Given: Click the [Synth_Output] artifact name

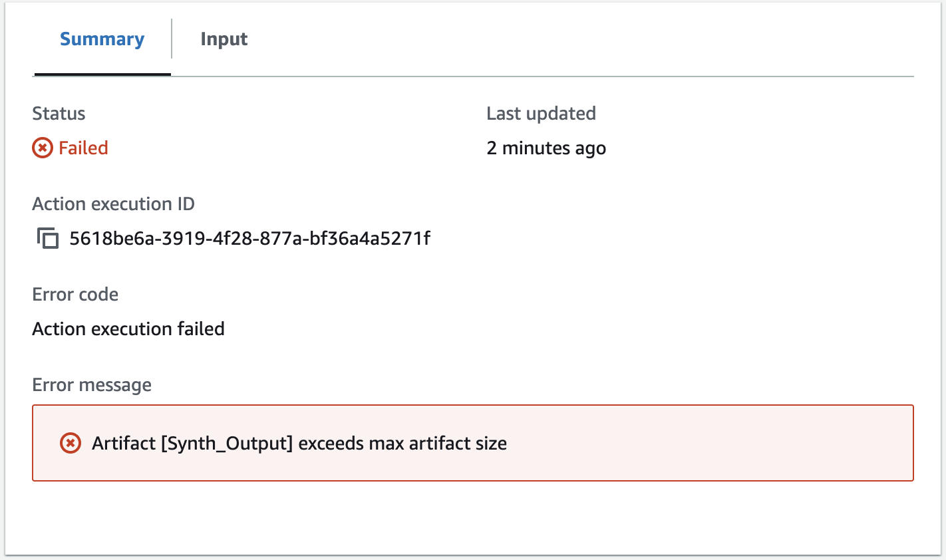Looking at the screenshot, I should pos(227,444).
